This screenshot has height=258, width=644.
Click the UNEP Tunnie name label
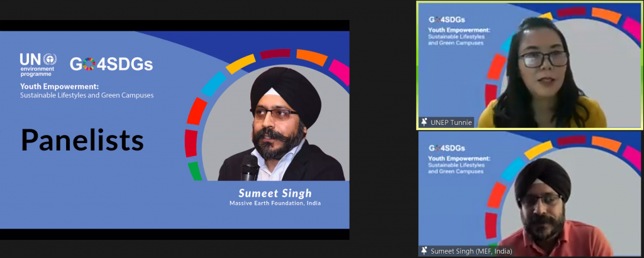451,122
